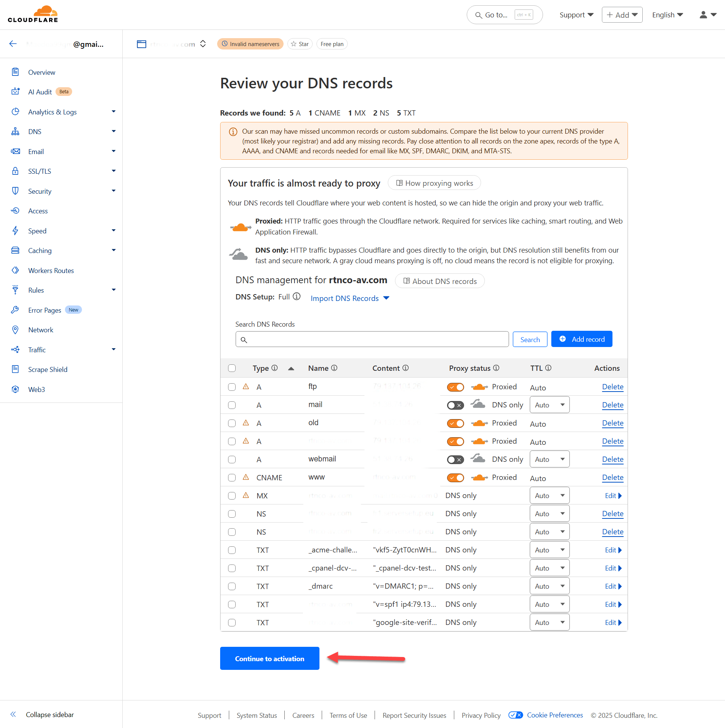Click the Analytics & Logs pie chart icon

[15, 111]
